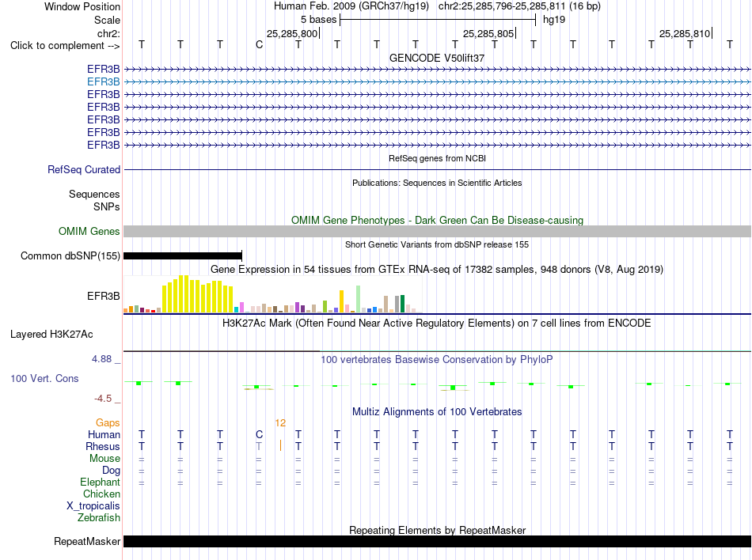Click the tall yellow bars in GTEx chart

pyautogui.click(x=198, y=294)
